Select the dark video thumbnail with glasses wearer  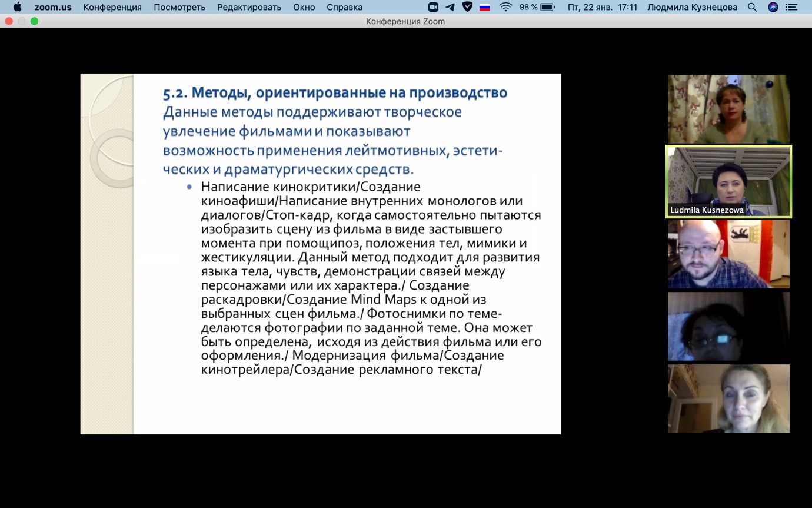click(728, 326)
